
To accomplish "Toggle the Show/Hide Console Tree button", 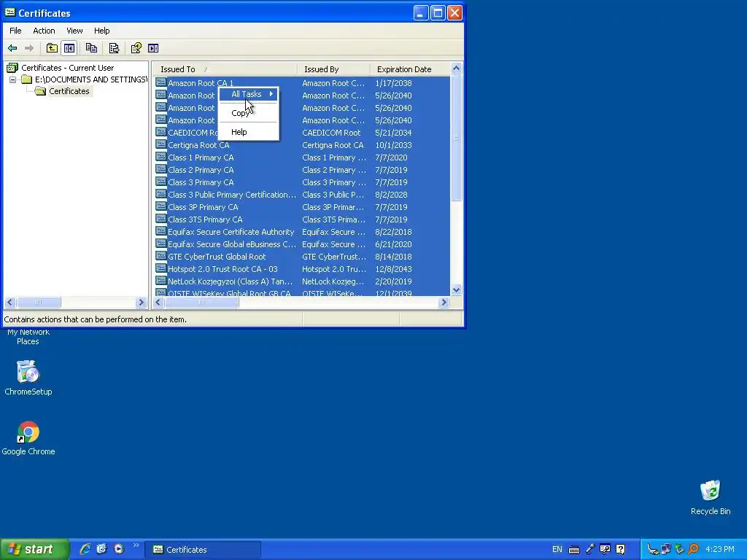I will 69,48.
